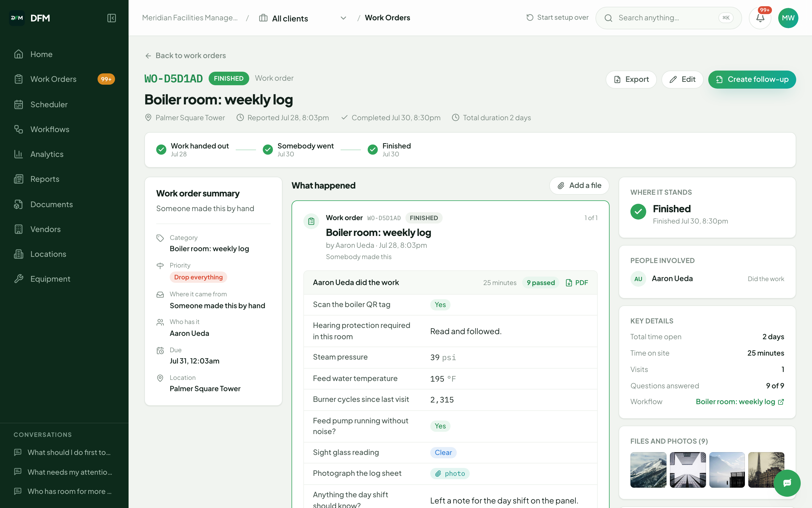
Task: Create a follow-up work order
Action: 752,79
